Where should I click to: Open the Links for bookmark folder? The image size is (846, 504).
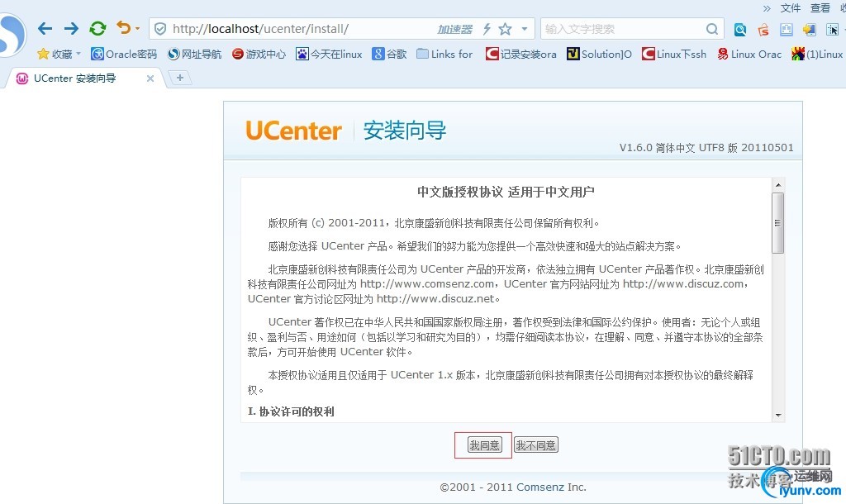445,54
